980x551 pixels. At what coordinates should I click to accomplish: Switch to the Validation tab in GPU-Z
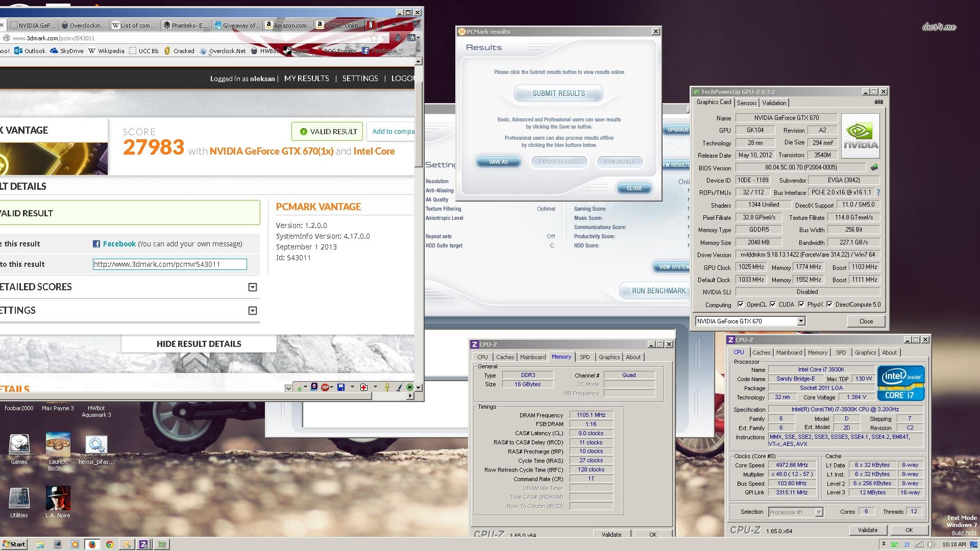point(774,103)
